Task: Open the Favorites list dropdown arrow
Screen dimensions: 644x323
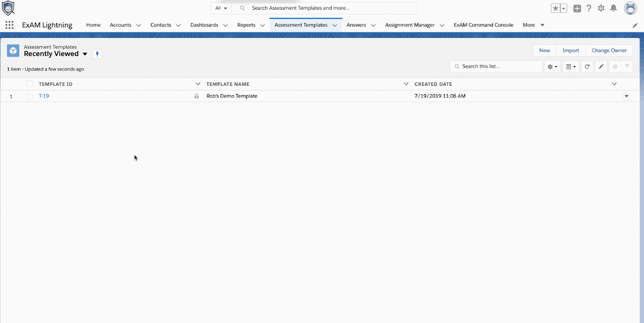Action: click(563, 8)
